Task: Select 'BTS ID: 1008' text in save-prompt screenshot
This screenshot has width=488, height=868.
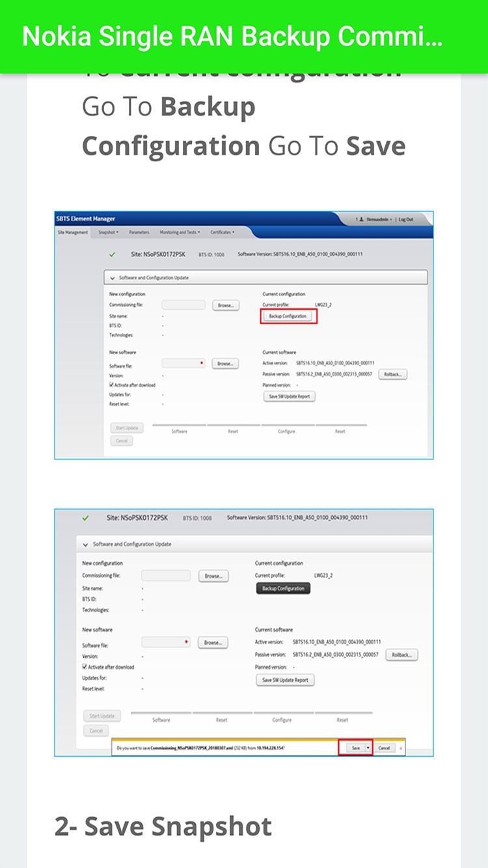Action: point(197,518)
